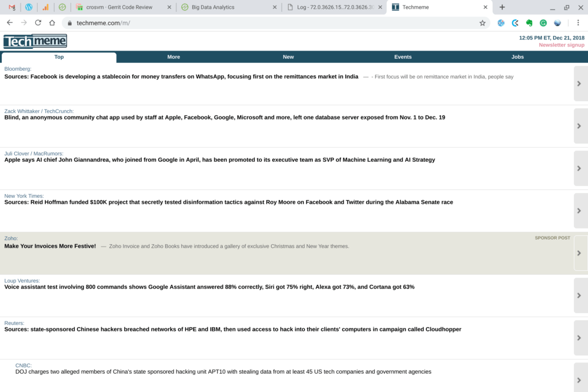This screenshot has width=588, height=392.
Task: Open the Zoho sponsor source link
Action: click(x=11, y=238)
